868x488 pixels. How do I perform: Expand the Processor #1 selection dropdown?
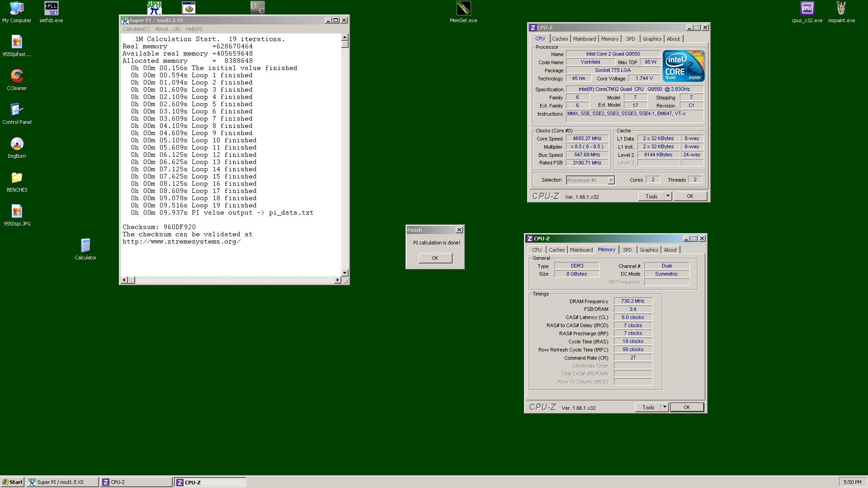(610, 180)
